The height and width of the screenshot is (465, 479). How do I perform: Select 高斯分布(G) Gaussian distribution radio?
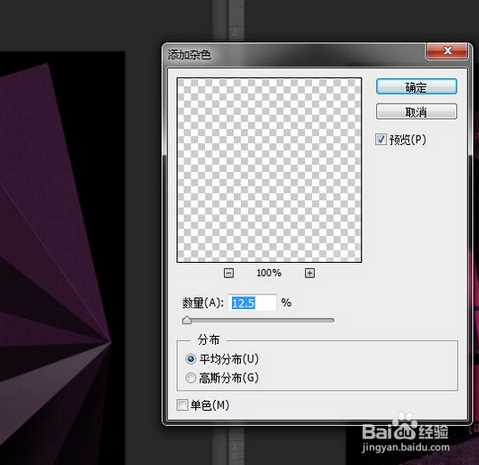191,378
